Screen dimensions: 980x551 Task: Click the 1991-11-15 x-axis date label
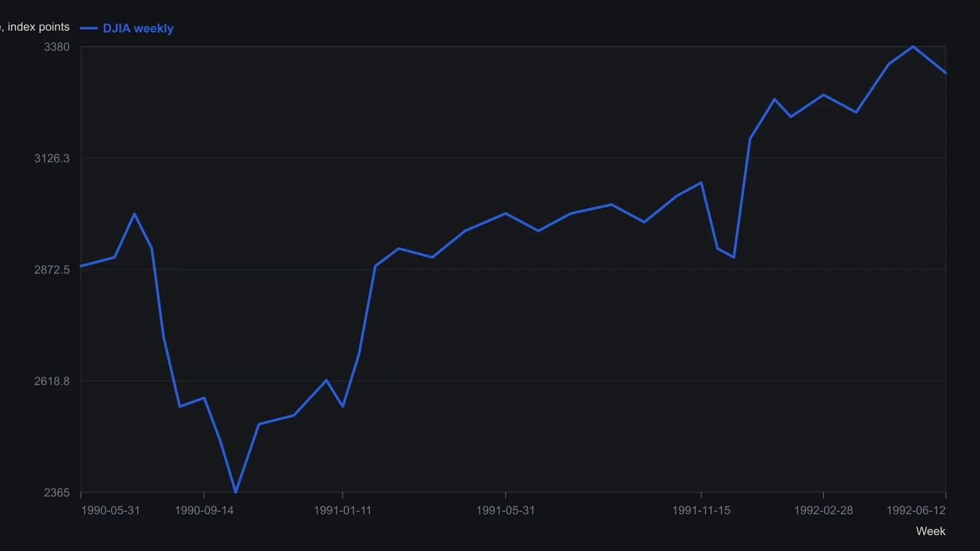pyautogui.click(x=701, y=511)
